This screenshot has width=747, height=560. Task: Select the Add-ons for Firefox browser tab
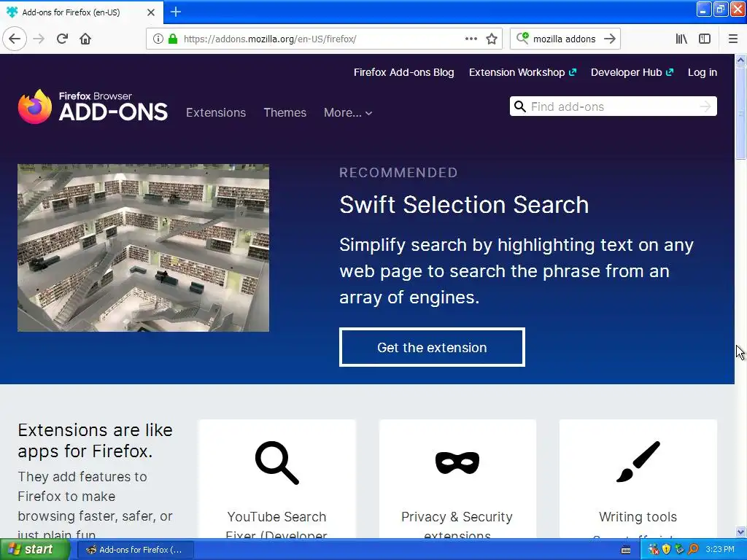tap(81, 12)
